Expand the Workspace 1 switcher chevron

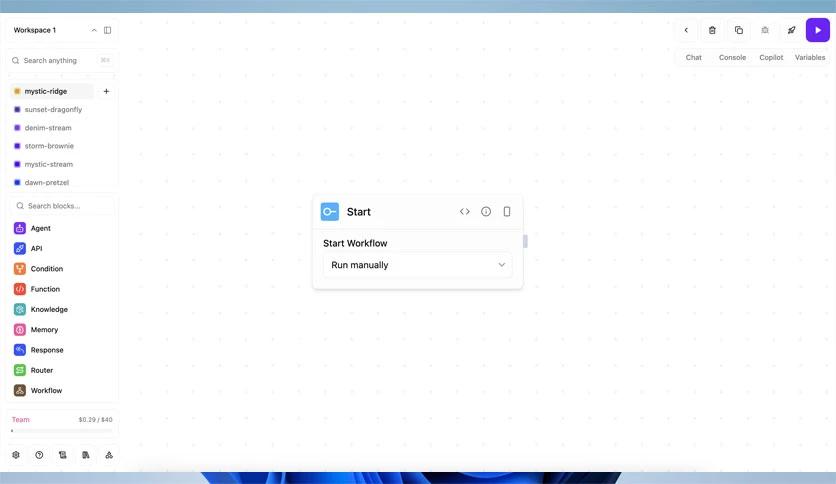click(94, 30)
